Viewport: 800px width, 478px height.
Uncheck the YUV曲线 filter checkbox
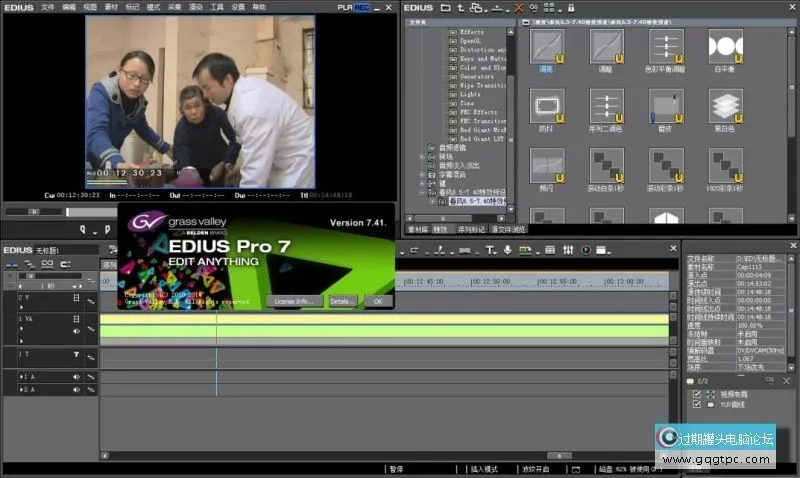pyautogui.click(x=697, y=405)
